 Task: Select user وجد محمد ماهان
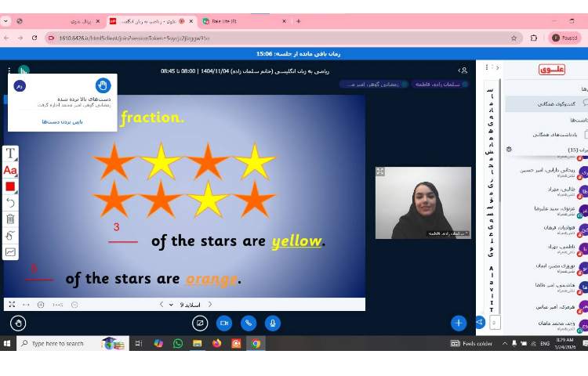click(546, 325)
